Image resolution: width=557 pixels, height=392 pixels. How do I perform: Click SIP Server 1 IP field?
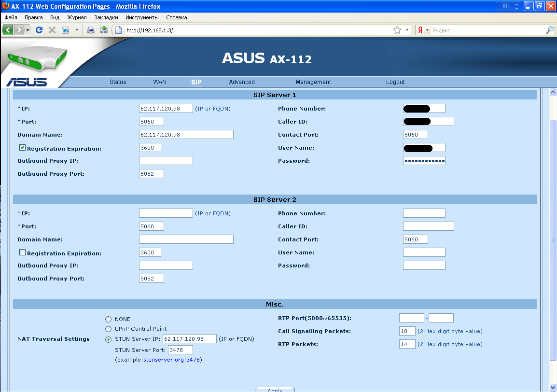pos(166,109)
